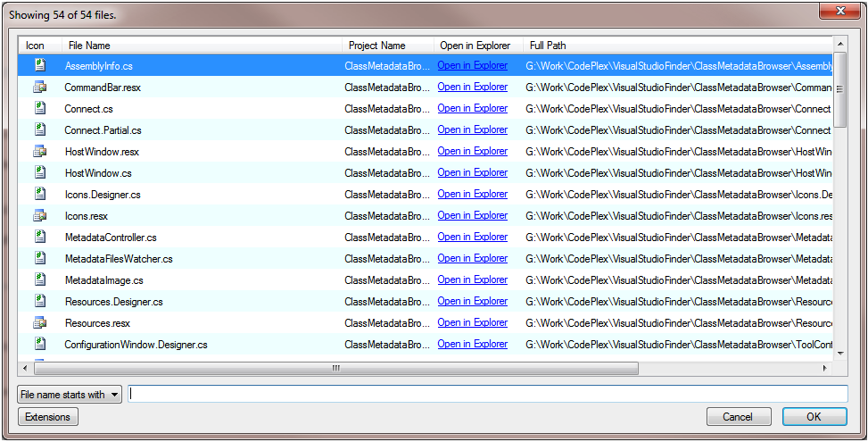Viewport: 868px width, 442px height.
Task: Click Open in Explorer for Connect.Partial.cs
Action: (472, 129)
